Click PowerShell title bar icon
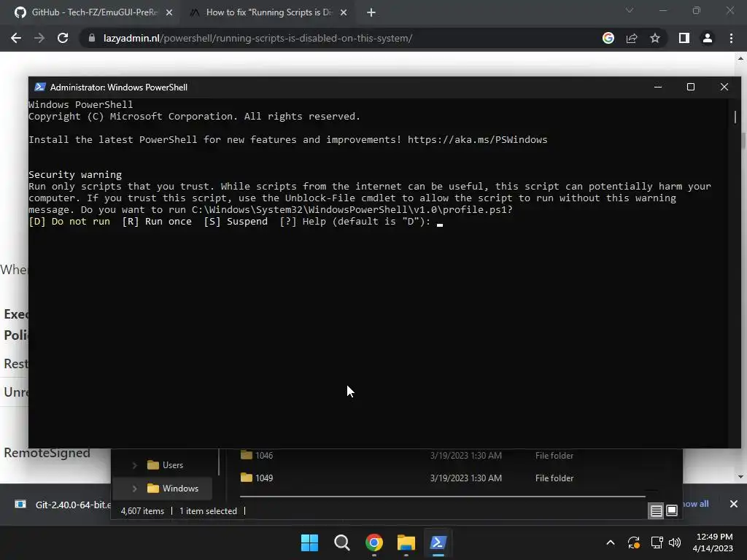747x560 pixels. 40,87
